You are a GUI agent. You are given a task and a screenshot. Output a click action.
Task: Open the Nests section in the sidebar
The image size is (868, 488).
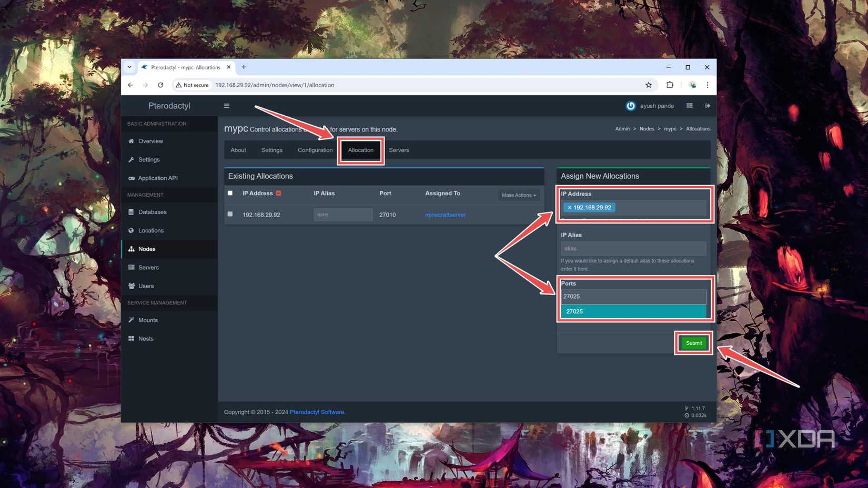coord(146,338)
